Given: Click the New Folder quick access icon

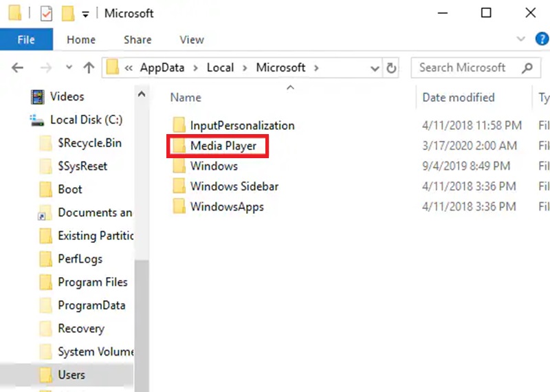Looking at the screenshot, I should pyautogui.click(x=67, y=13).
